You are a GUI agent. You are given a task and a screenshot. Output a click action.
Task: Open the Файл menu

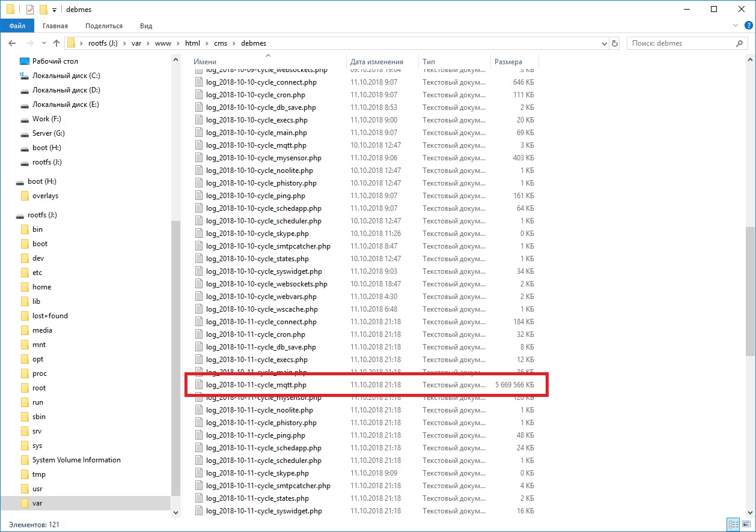(x=17, y=26)
